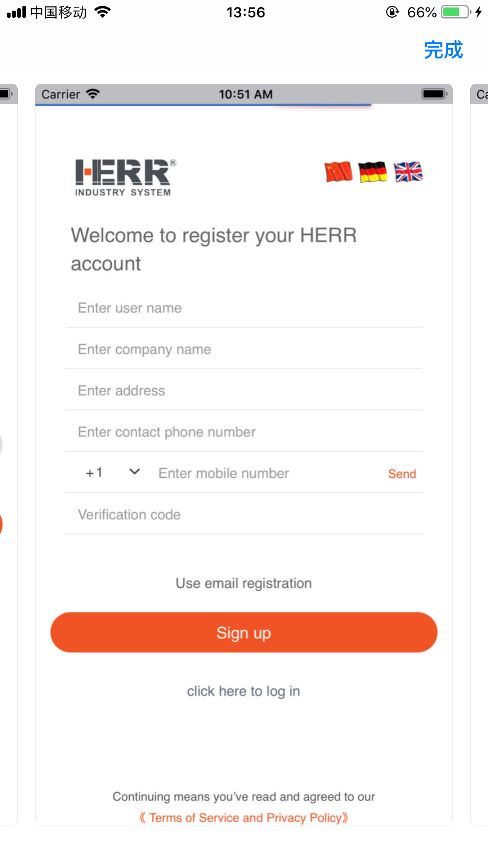Tap the WiFi icon in status bar

point(103,12)
